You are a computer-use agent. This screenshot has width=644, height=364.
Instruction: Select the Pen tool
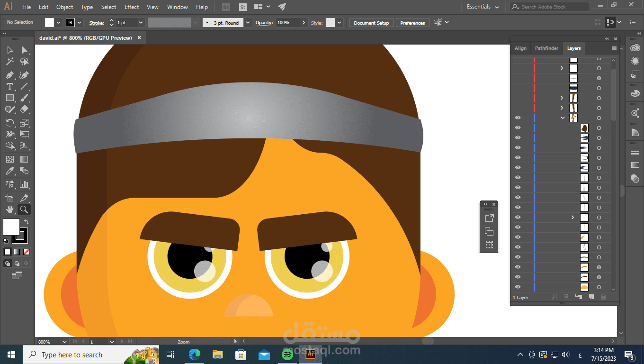pyautogui.click(x=9, y=75)
